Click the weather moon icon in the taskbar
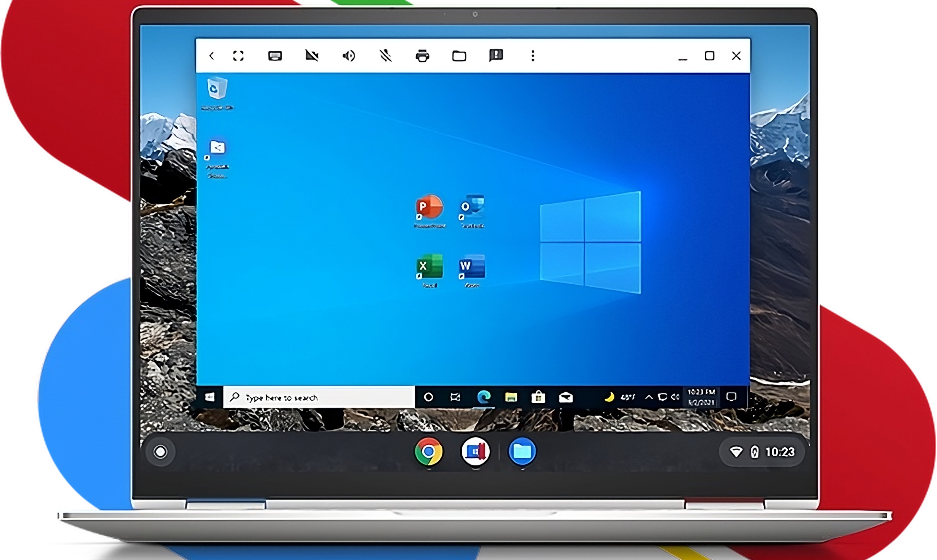 click(609, 397)
